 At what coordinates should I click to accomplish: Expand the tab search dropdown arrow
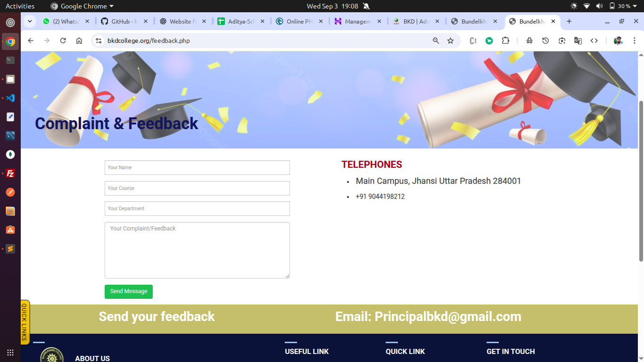tap(30, 21)
